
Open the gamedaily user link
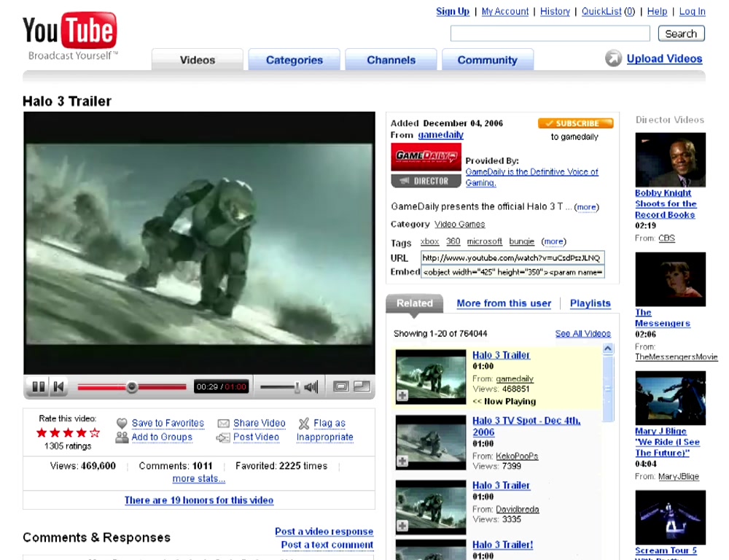440,135
